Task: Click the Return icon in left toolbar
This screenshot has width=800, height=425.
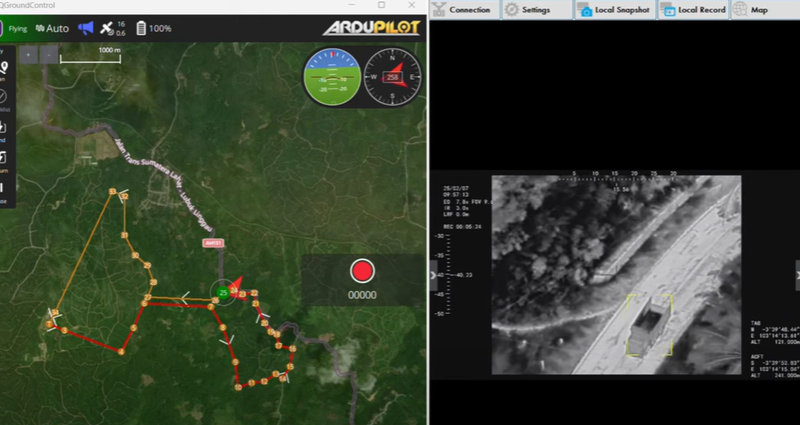Action: [4, 158]
